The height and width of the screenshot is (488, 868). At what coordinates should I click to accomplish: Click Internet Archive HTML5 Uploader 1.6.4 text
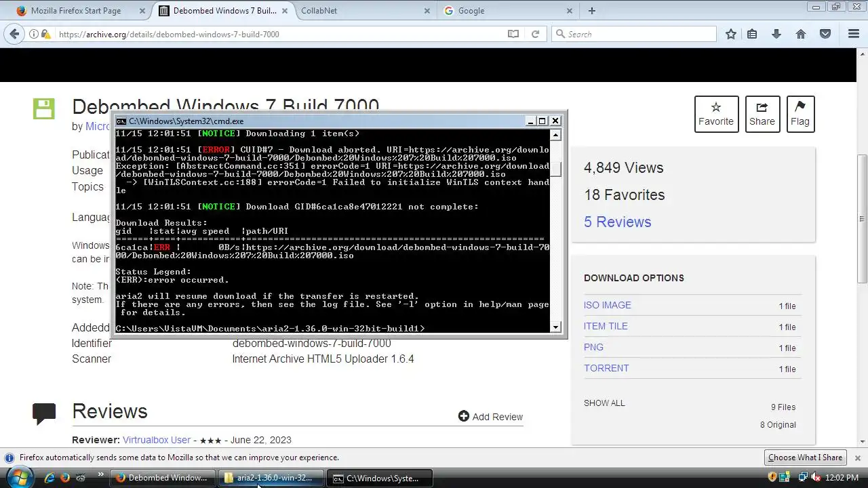click(x=323, y=359)
